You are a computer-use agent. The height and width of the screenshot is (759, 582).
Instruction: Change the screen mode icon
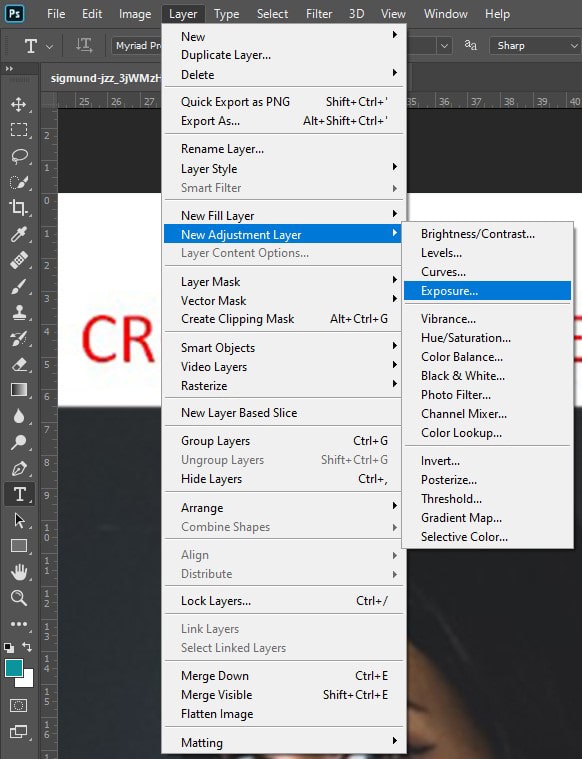tap(19, 731)
